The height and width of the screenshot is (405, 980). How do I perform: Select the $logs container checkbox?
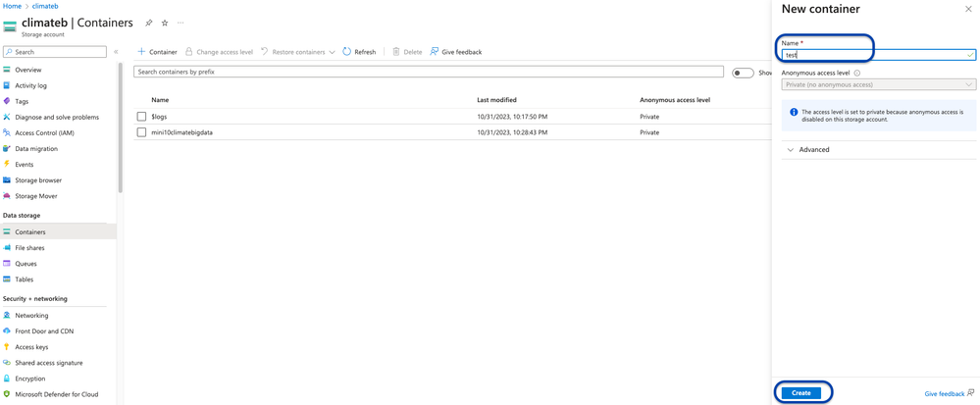(142, 117)
